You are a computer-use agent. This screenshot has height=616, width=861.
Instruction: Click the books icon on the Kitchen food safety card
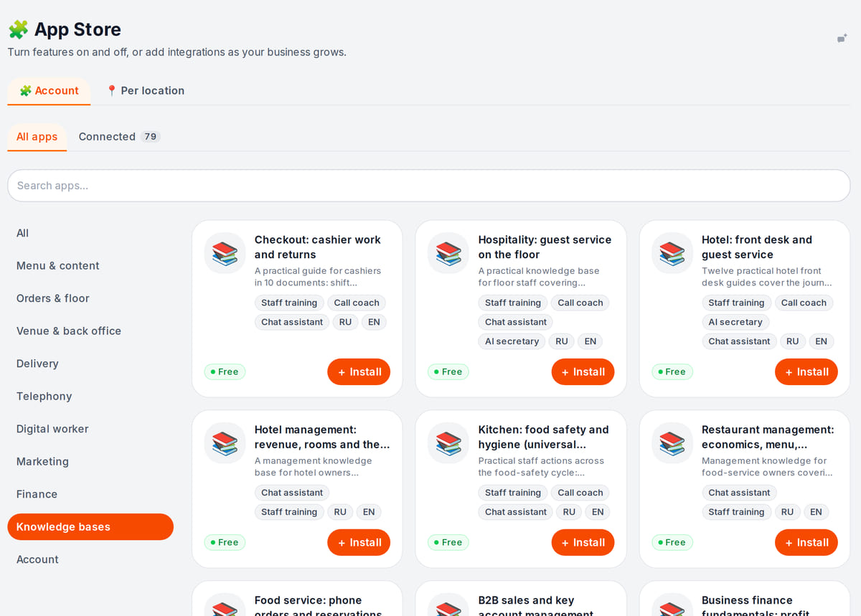(448, 443)
